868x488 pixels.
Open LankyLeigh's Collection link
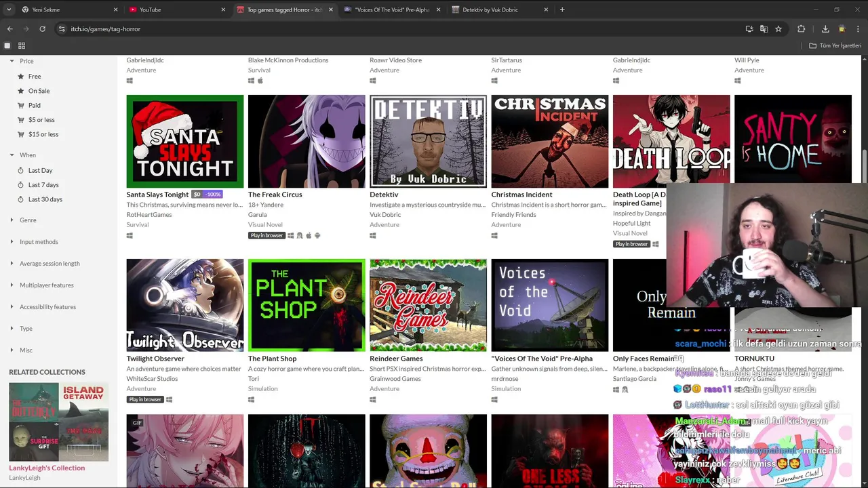[x=47, y=468]
